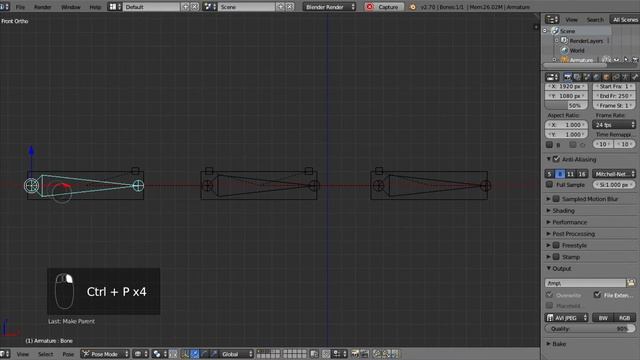640x360 pixels.
Task: Open the 24 fps frame rate dropdown
Action: click(x=614, y=124)
